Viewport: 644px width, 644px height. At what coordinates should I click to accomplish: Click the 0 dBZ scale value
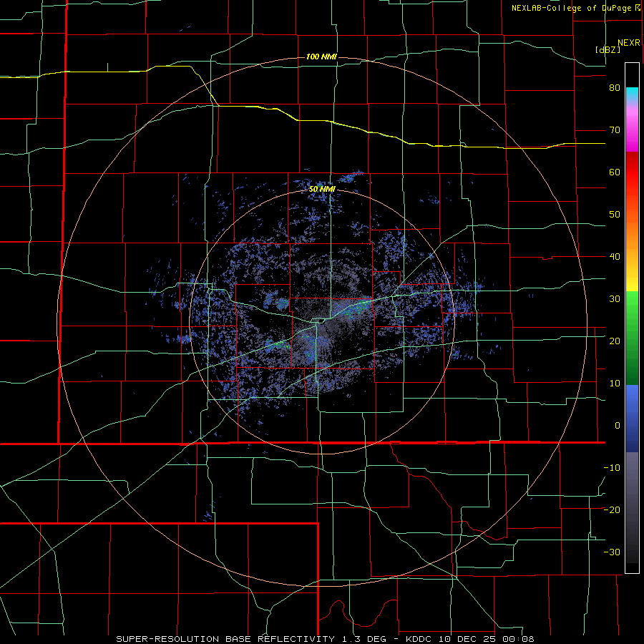[x=618, y=426]
